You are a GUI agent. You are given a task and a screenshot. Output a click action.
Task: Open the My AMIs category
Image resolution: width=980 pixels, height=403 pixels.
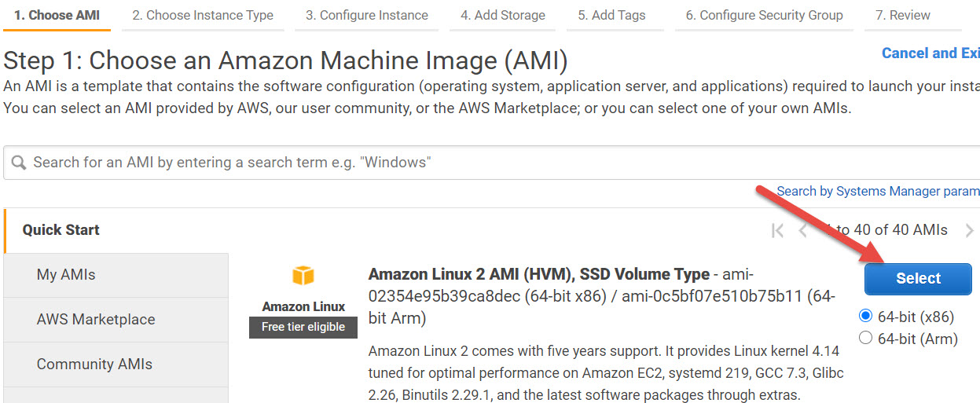click(x=66, y=275)
